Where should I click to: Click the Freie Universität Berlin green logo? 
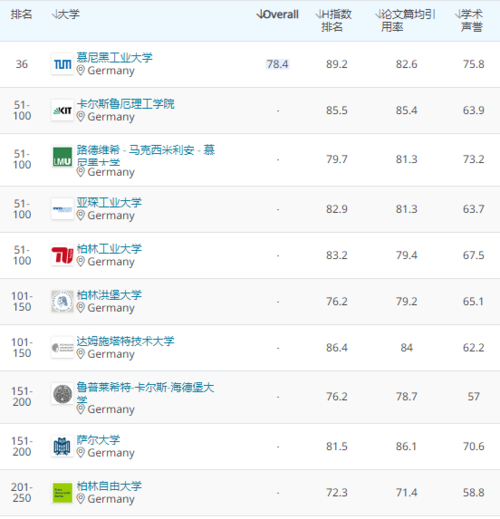[x=62, y=492]
